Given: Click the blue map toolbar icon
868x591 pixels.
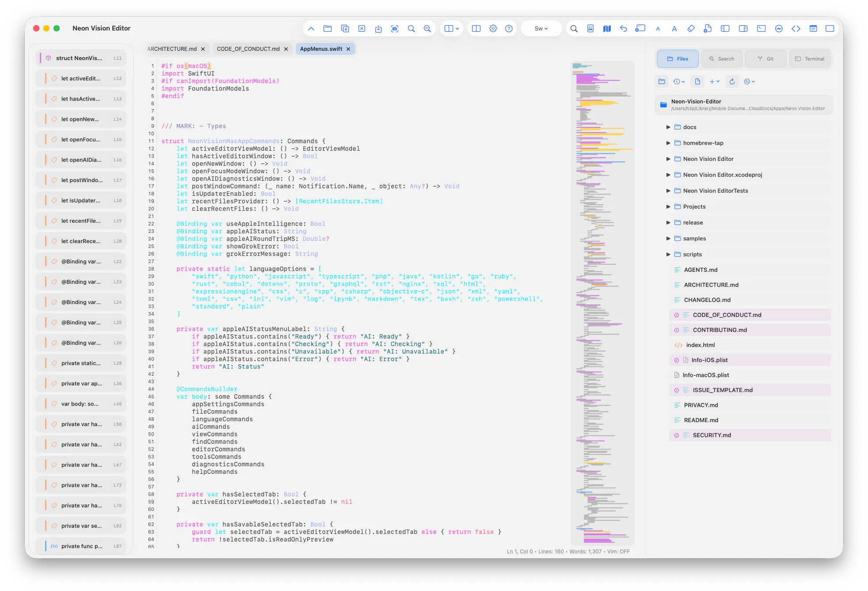Looking at the screenshot, I should (607, 29).
